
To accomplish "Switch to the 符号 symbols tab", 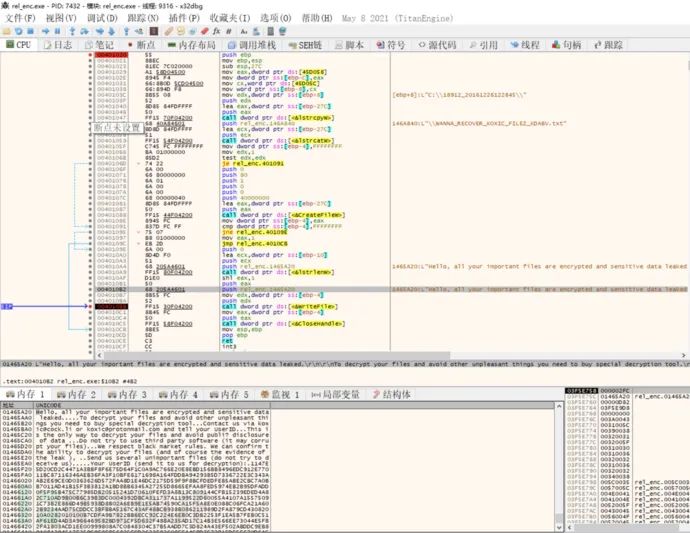I will coord(391,45).
